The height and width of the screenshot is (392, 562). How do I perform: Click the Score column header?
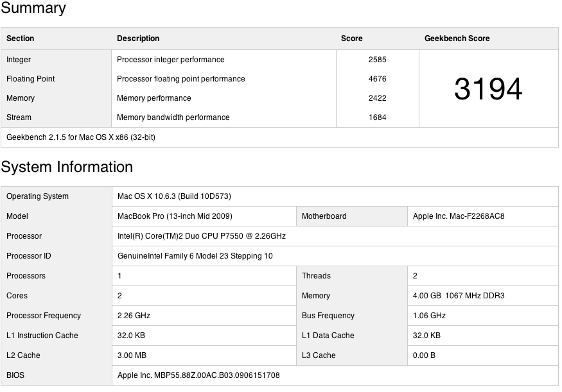coord(351,38)
